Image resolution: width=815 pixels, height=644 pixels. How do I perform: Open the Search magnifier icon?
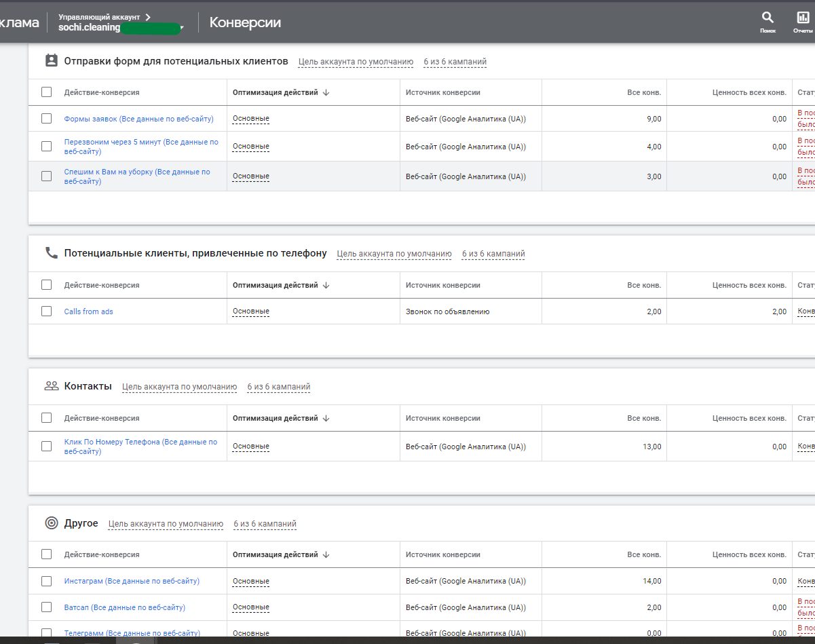click(767, 18)
